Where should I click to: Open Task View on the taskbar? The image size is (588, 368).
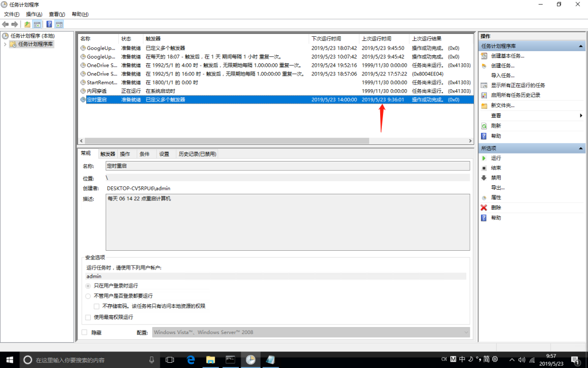click(170, 360)
